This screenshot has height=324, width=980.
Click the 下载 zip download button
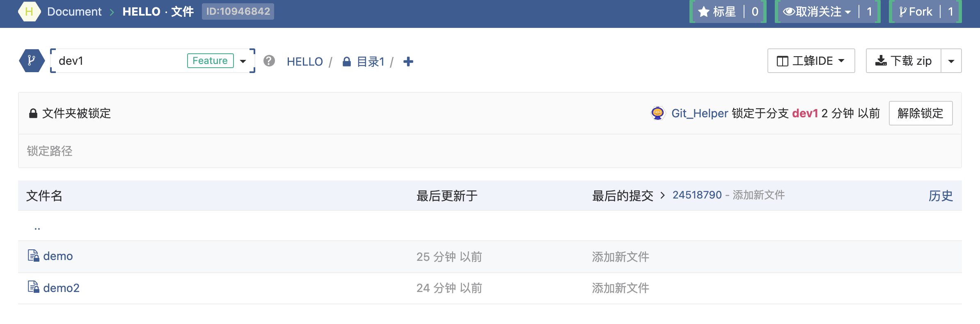pos(903,61)
